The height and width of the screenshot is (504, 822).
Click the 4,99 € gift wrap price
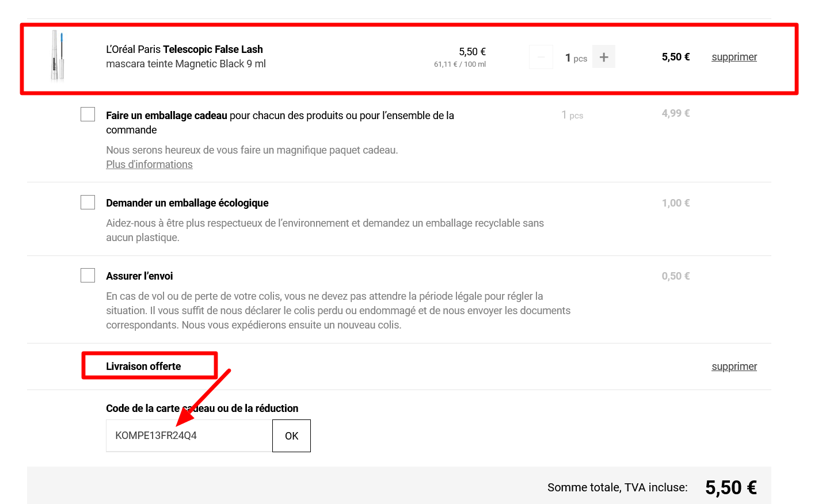675,113
